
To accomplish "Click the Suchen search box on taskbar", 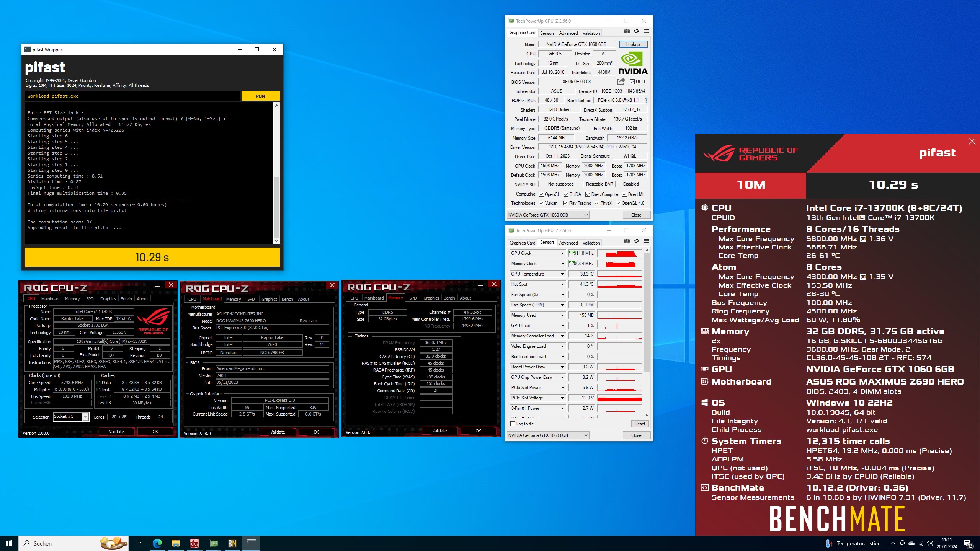I will [74, 543].
